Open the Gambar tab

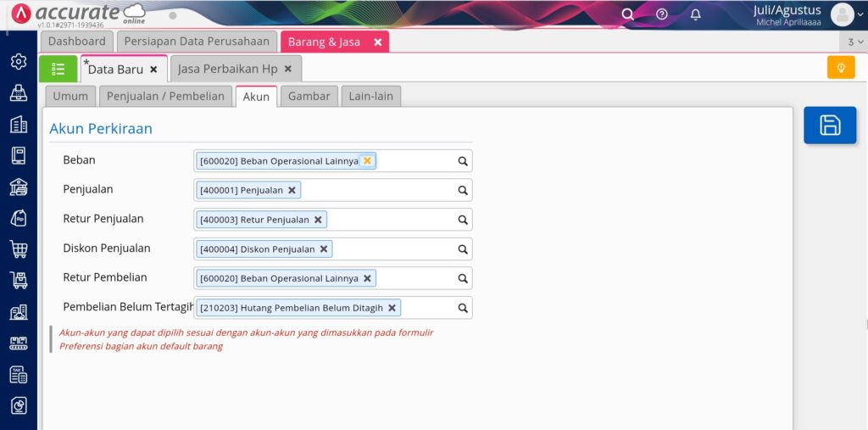point(309,96)
